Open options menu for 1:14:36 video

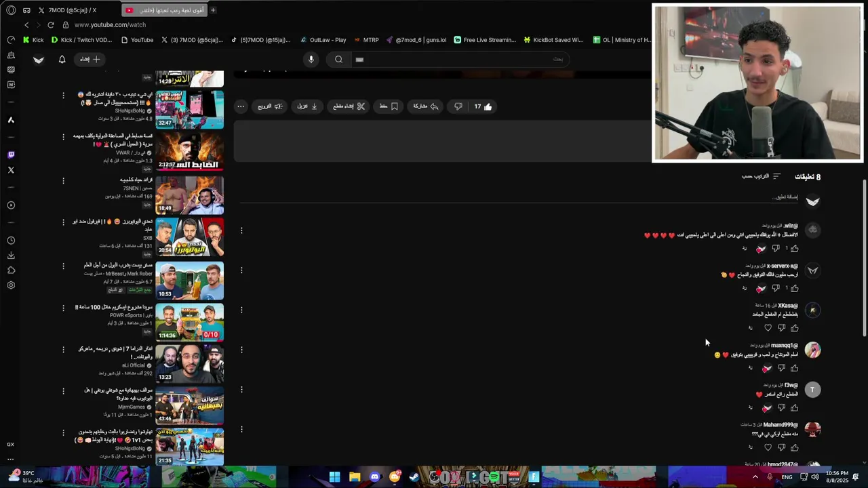point(64,308)
